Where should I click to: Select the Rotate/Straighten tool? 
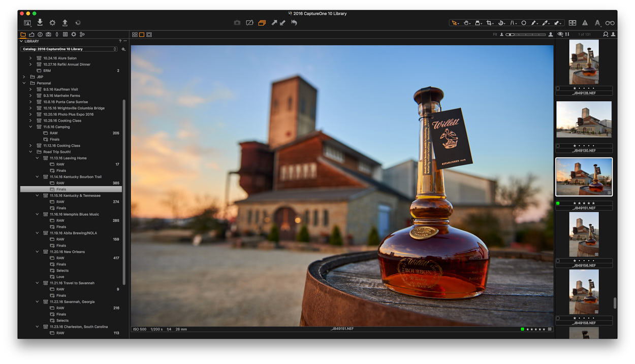click(501, 23)
